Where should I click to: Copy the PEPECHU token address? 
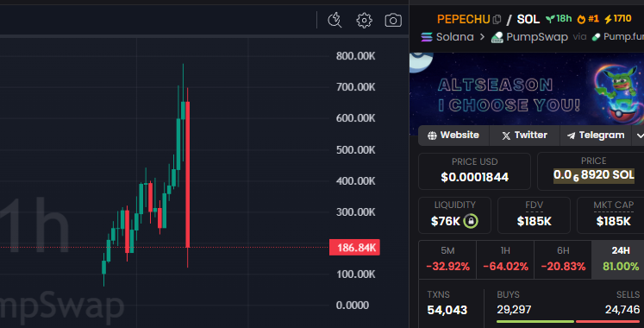point(497,19)
